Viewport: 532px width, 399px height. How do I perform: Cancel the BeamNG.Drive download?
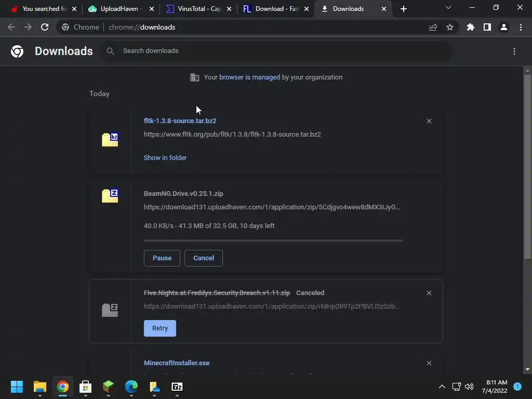[204, 258]
